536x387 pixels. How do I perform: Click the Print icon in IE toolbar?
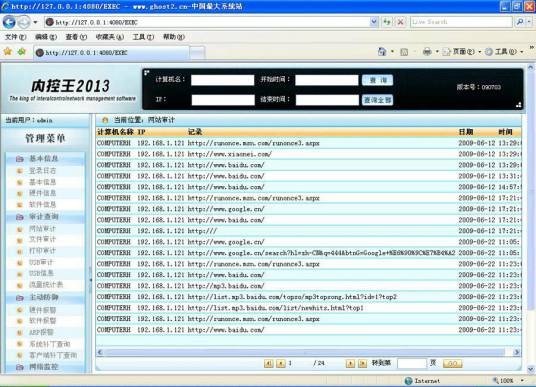pyautogui.click(x=427, y=52)
